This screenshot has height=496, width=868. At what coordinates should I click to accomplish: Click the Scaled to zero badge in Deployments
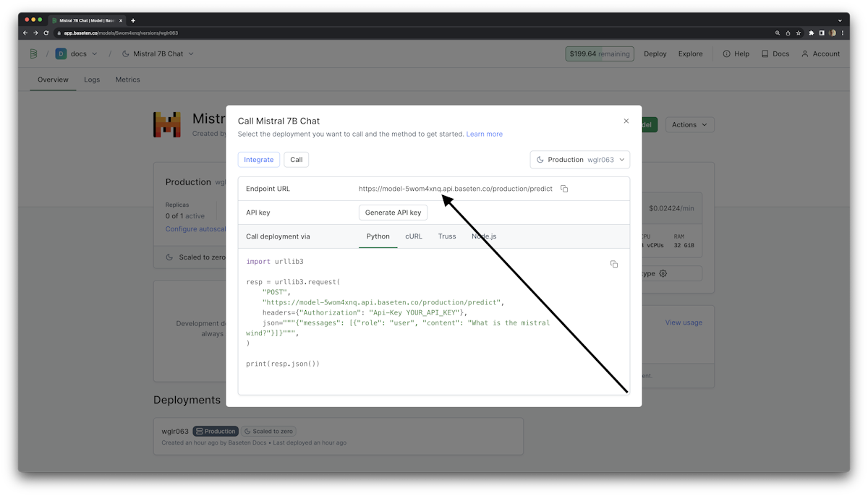coord(269,431)
